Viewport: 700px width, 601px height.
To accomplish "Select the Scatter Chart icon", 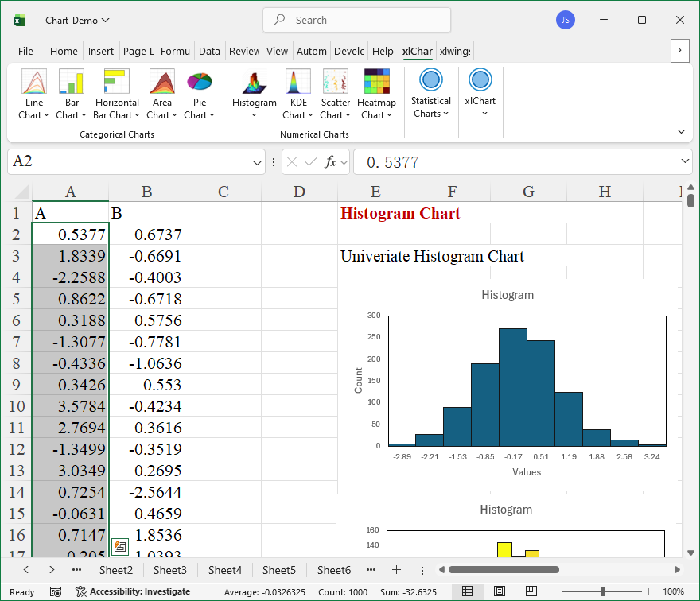I will click(335, 83).
